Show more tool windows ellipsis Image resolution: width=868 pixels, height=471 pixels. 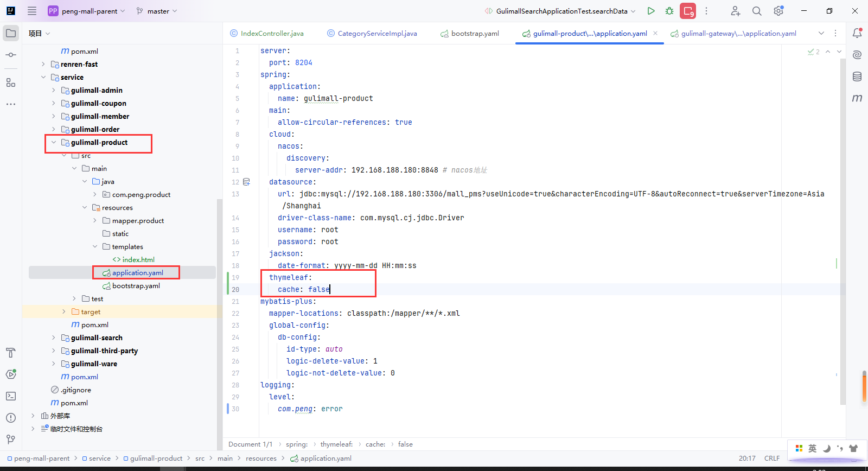click(x=11, y=104)
